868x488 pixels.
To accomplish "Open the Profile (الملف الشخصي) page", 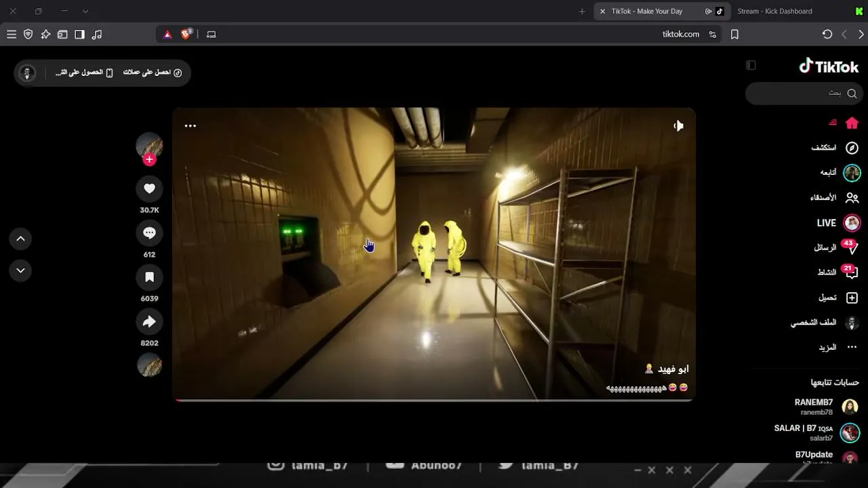I will click(825, 323).
